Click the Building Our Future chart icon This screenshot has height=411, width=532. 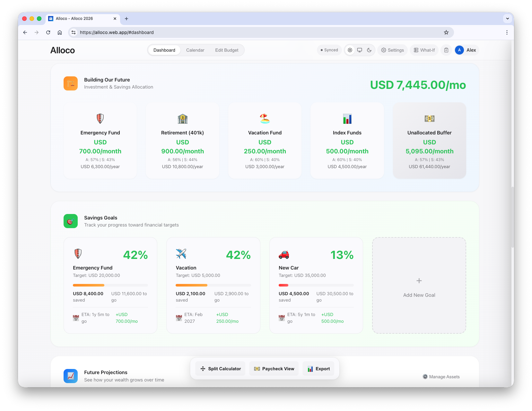[x=70, y=83]
